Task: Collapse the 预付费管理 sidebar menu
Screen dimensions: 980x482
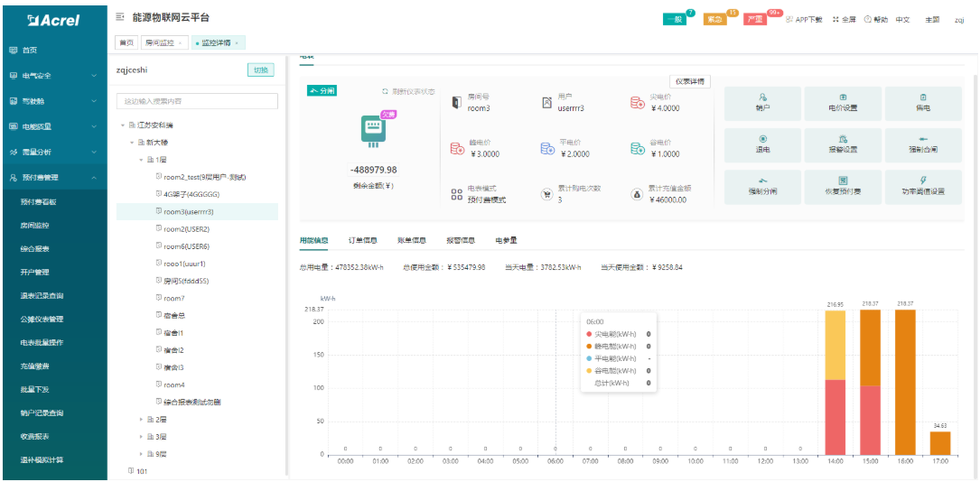Action: (x=94, y=178)
